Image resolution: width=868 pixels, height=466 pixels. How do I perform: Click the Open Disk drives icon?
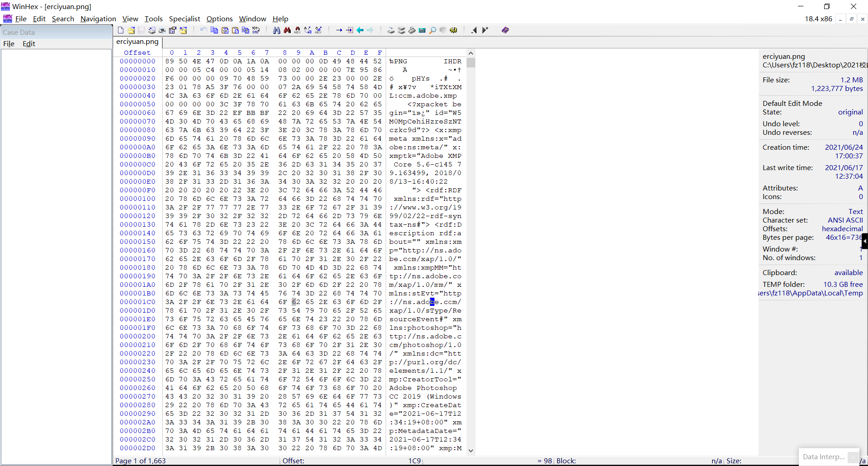(x=391, y=30)
